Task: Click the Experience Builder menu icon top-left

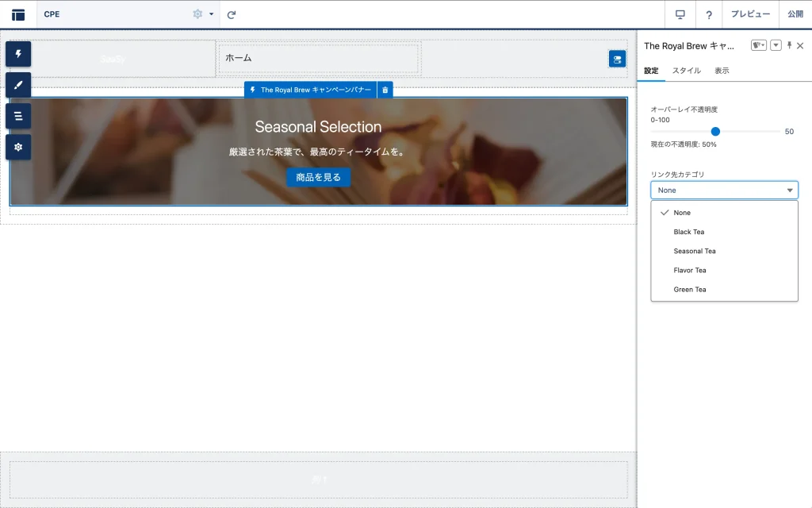Action: tap(18, 14)
